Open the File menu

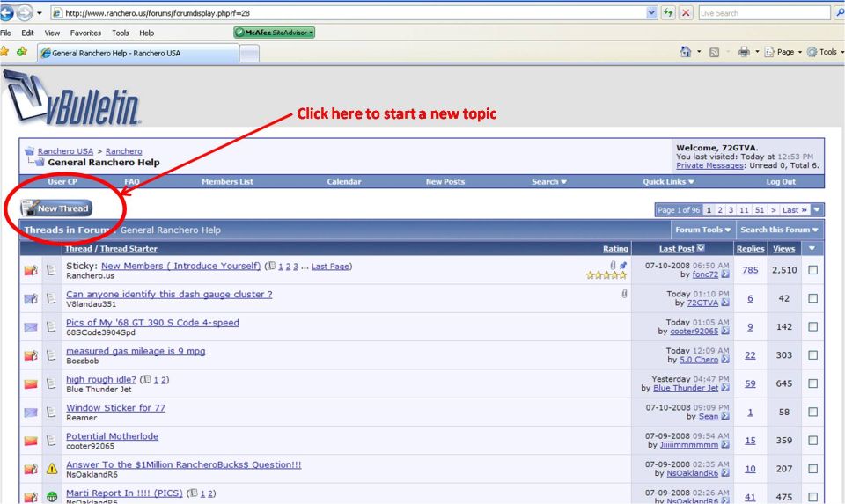[5, 33]
